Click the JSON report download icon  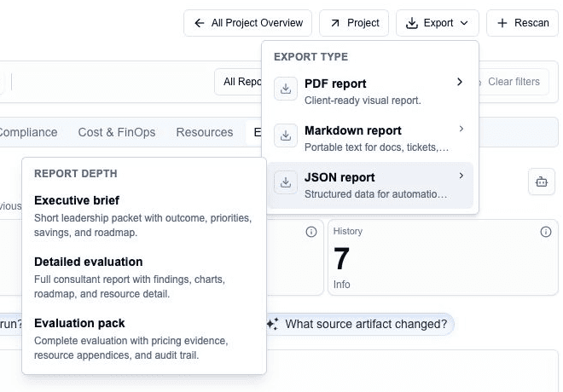click(286, 182)
